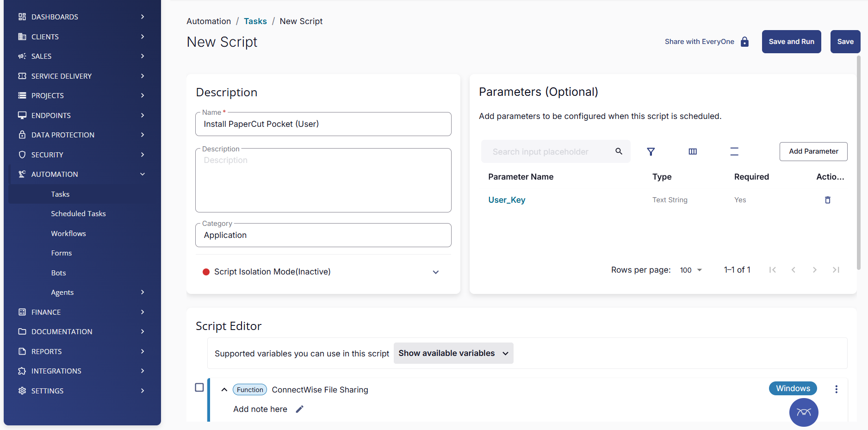The image size is (868, 430).
Task: Click the Service Delivery ticket icon
Action: tap(22, 76)
